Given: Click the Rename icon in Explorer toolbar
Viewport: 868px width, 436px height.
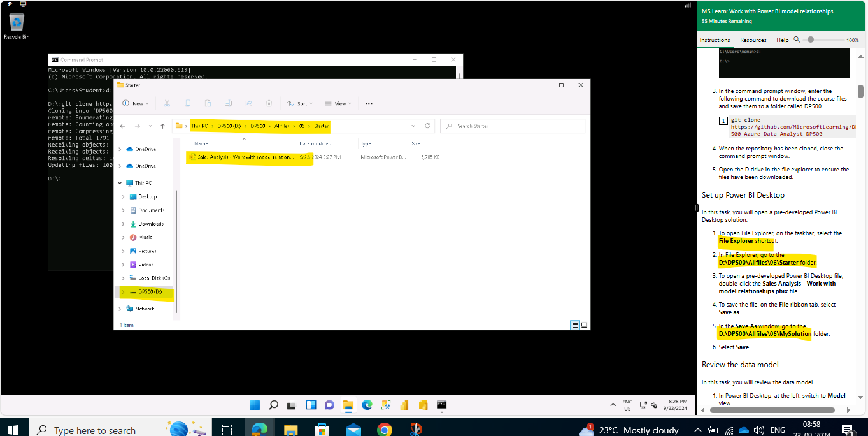Looking at the screenshot, I should tap(228, 103).
